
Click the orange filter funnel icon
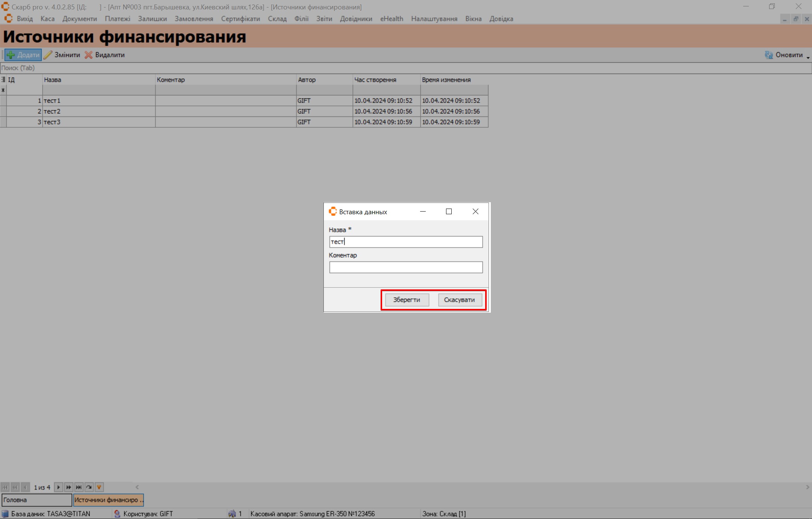pos(99,487)
